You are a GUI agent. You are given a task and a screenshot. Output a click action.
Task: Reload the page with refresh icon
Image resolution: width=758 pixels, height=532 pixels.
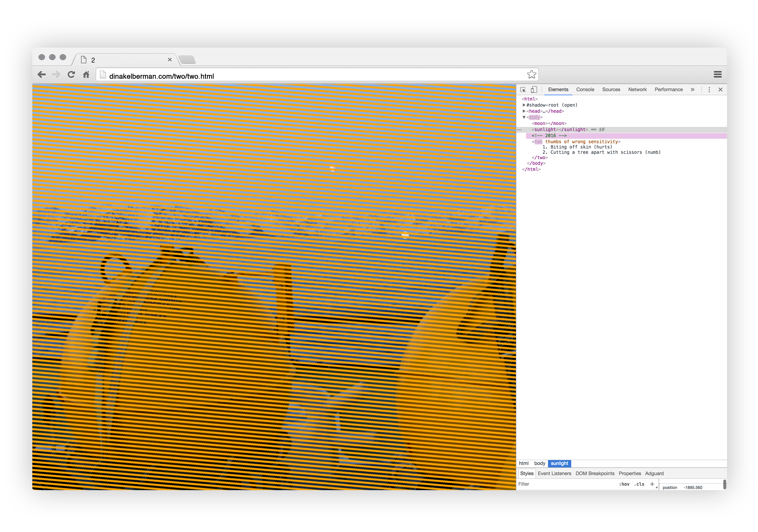(71, 75)
